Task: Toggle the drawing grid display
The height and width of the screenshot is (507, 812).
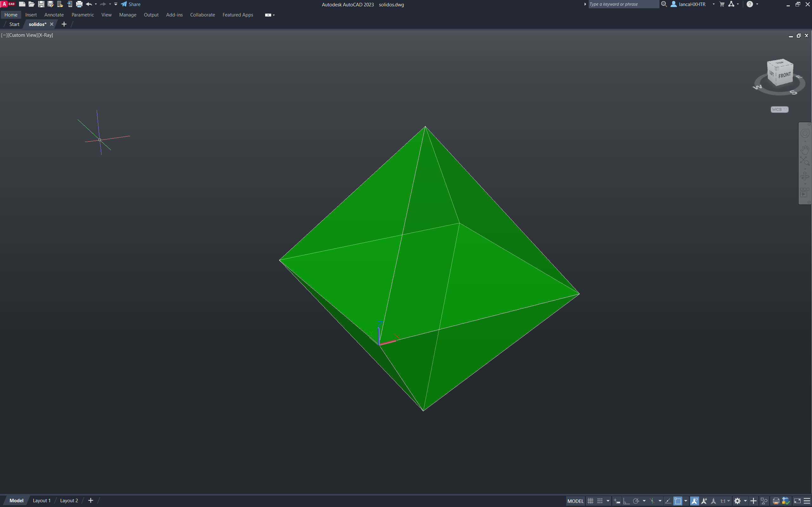Action: [x=591, y=501]
